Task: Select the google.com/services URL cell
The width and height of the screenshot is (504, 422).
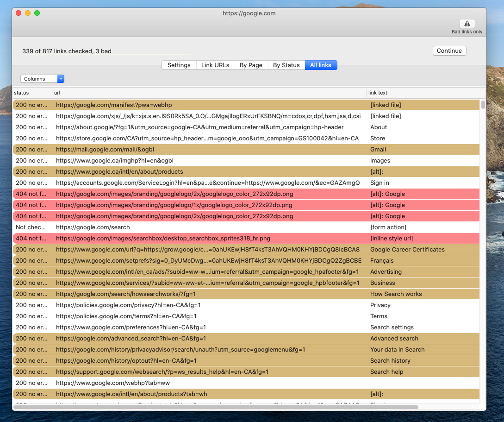Action: pos(208,283)
